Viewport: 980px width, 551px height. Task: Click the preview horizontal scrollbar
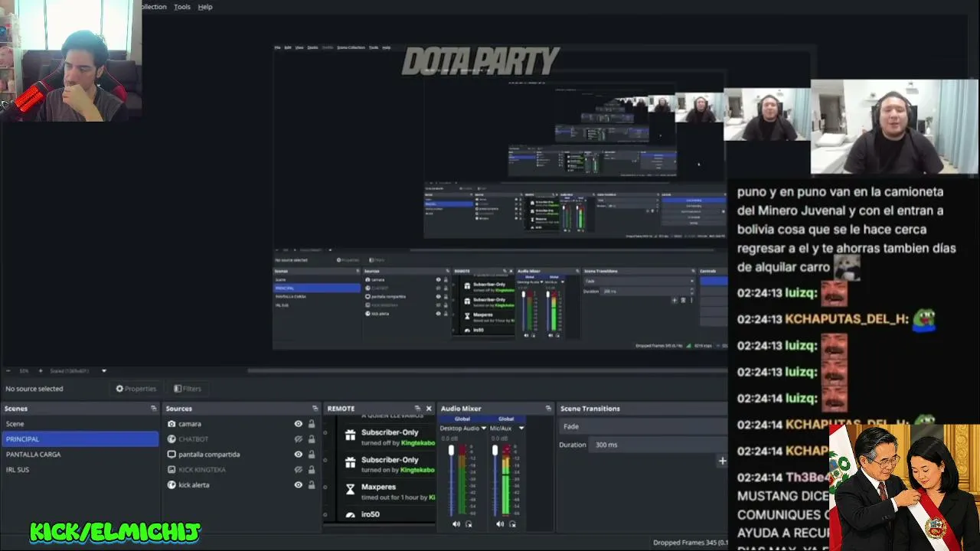point(486,371)
